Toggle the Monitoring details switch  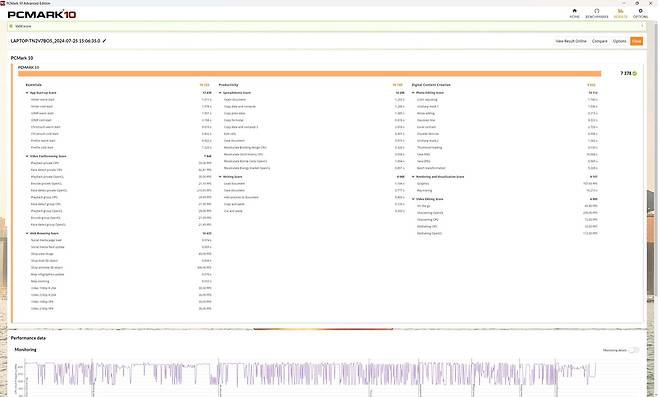click(x=634, y=350)
